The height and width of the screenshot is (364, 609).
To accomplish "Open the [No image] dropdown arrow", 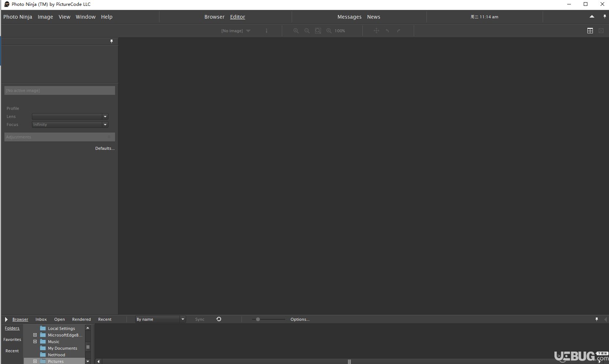I will [248, 31].
